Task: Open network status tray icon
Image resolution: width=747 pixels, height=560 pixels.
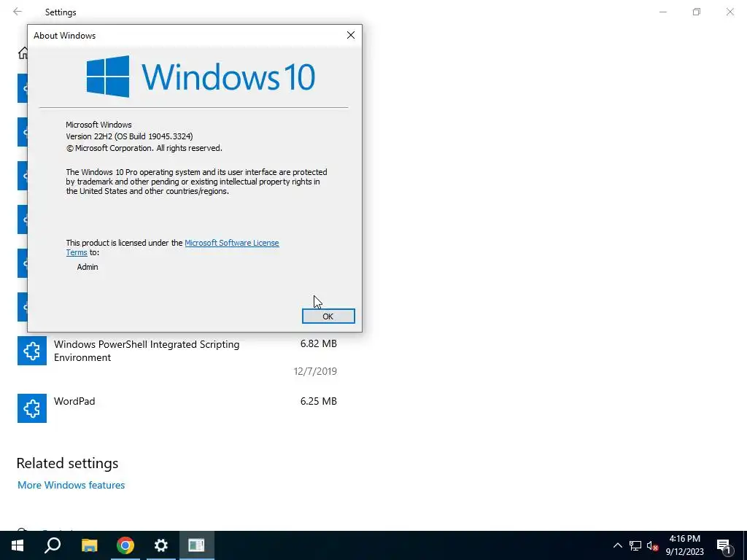Action: 635,545
